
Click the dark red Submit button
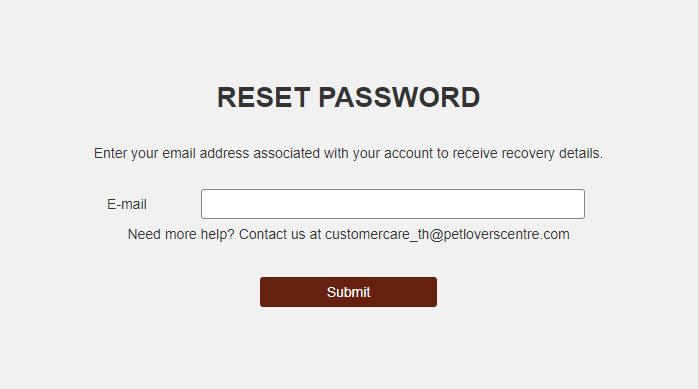(x=348, y=292)
